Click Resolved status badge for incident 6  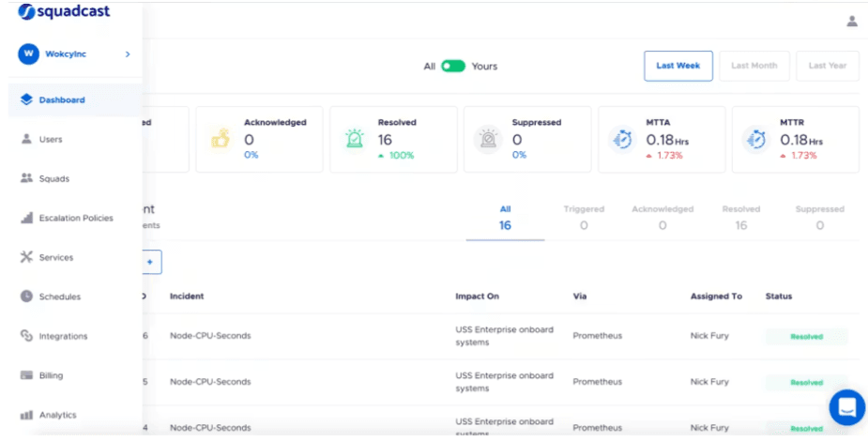coord(807,336)
